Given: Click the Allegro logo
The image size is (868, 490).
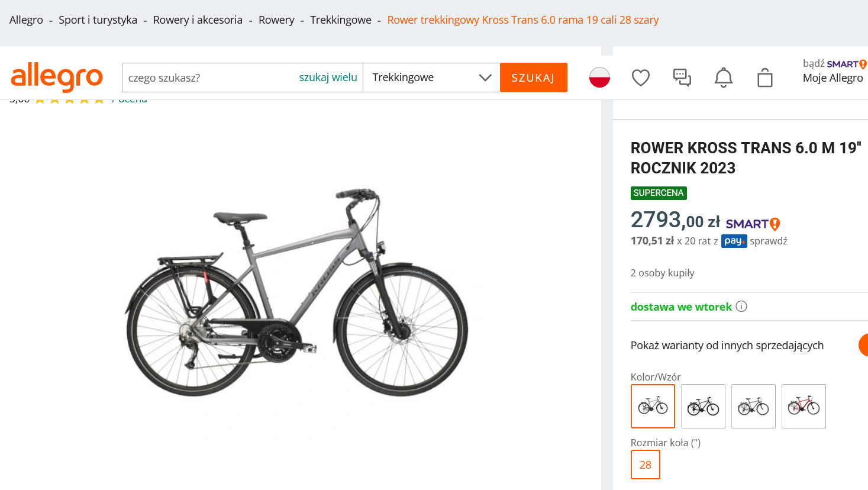Looking at the screenshot, I should click(x=57, y=78).
